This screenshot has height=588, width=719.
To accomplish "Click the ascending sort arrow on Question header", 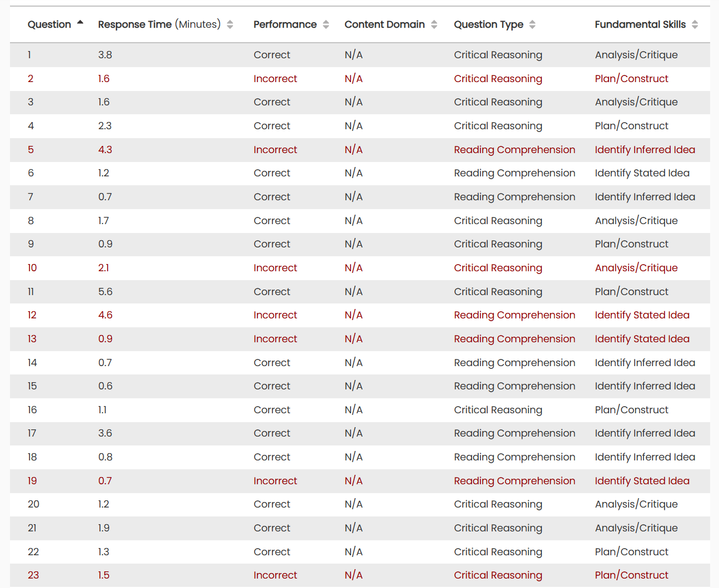I will point(80,21).
